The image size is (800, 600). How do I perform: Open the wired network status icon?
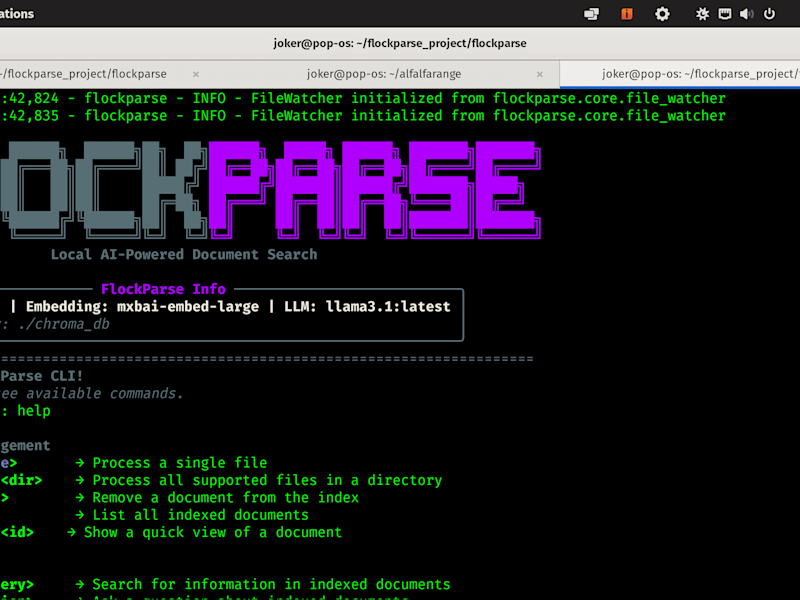pyautogui.click(x=724, y=14)
